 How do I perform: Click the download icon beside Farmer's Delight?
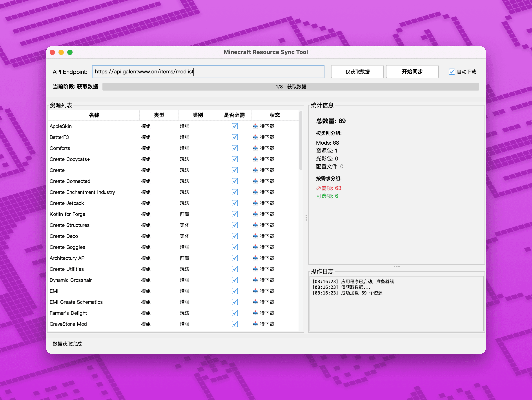pyautogui.click(x=255, y=313)
